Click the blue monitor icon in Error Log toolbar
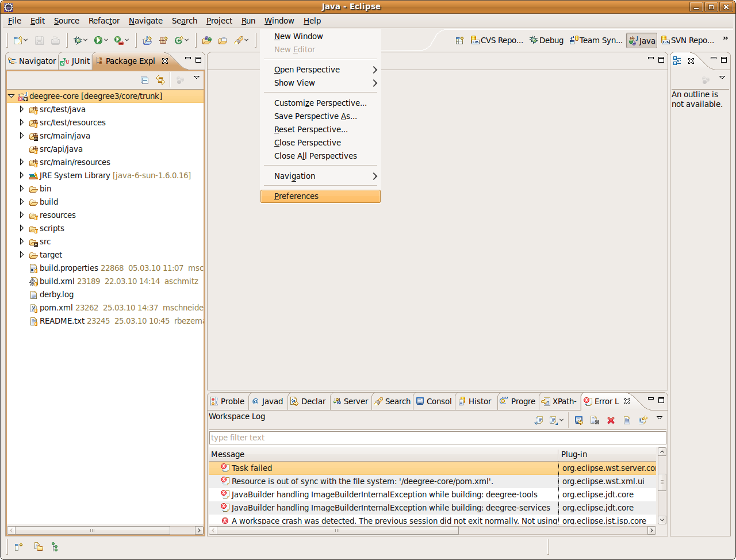Viewport: 736px width, 560px height. [579, 420]
